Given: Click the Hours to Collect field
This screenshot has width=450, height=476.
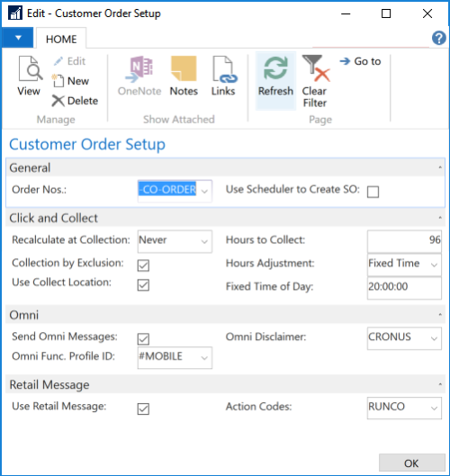Looking at the screenshot, I should coord(404,241).
